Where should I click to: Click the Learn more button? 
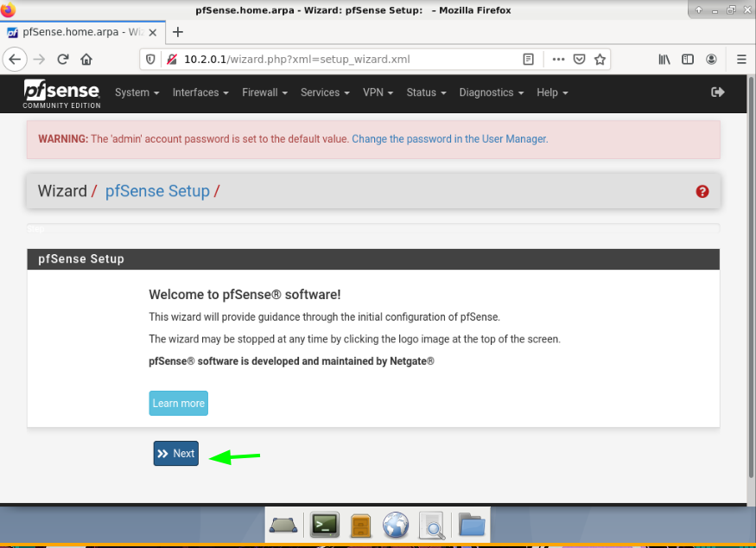(178, 404)
